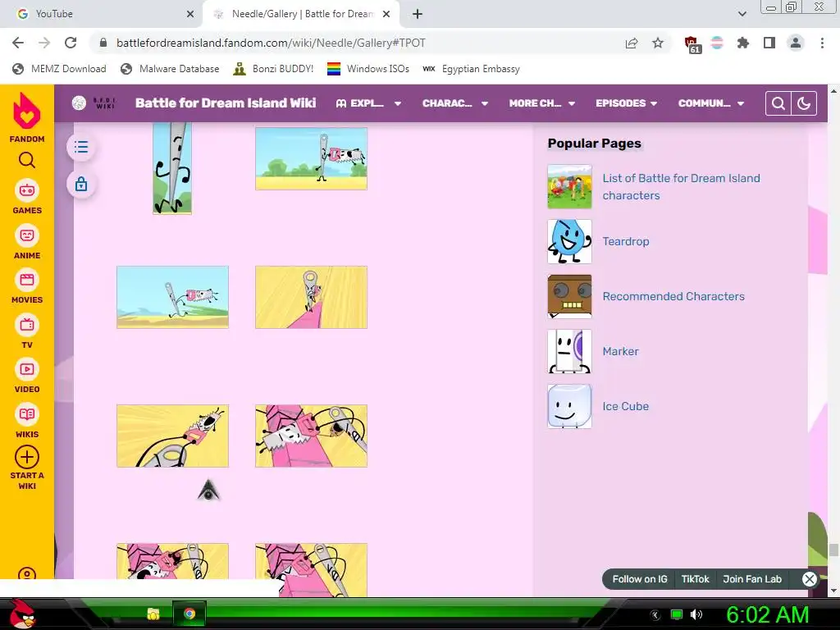Screen dimensions: 840x630
Task: Share this page icon in address bar
Action: click(x=632, y=43)
